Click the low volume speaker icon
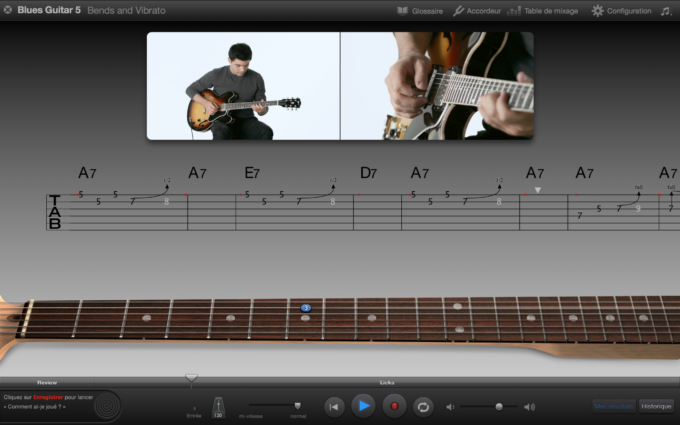Image resolution: width=680 pixels, height=425 pixels. pos(450,407)
